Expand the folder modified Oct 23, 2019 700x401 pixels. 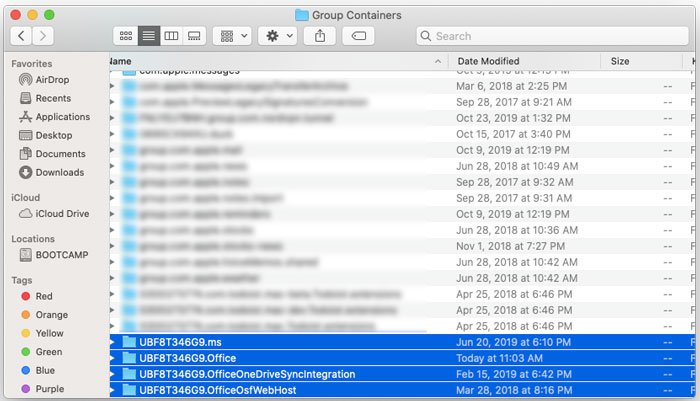click(x=112, y=118)
